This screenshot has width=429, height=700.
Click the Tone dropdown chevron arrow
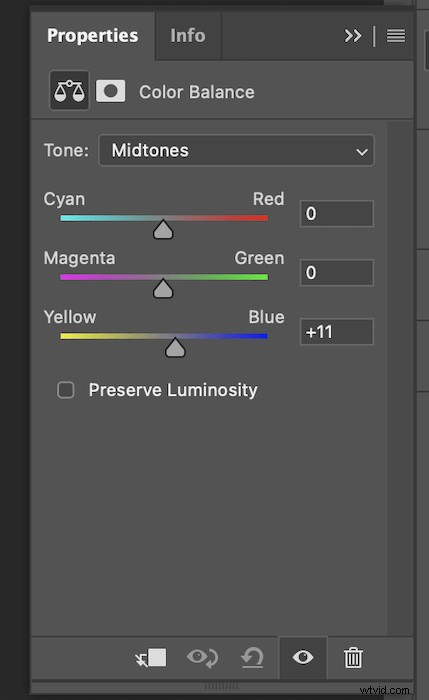[x=362, y=152]
